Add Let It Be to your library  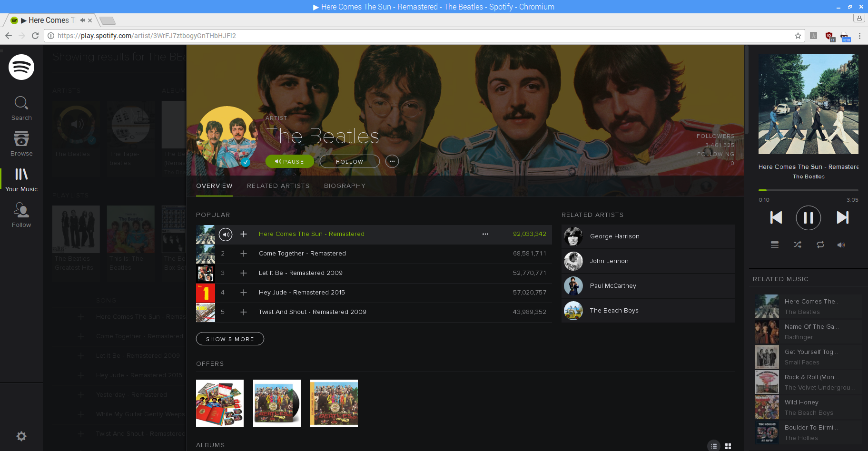tap(244, 273)
